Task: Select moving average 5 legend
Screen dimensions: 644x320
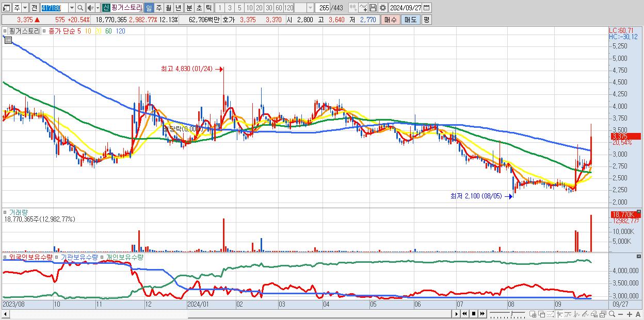Action: click(x=79, y=31)
